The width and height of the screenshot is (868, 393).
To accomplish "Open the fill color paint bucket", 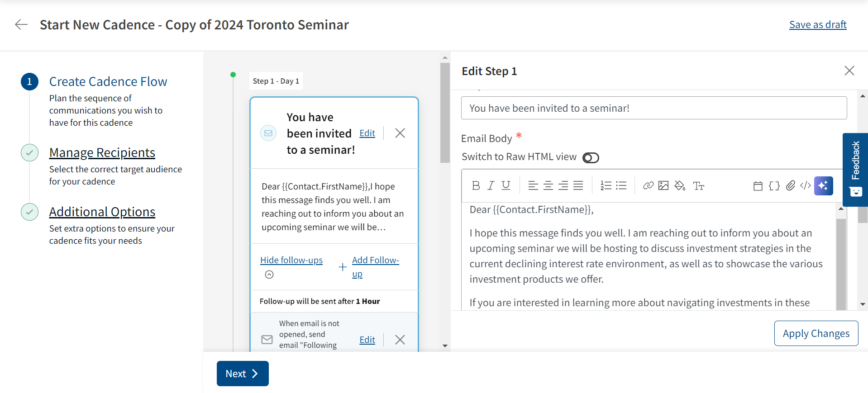I will click(680, 185).
